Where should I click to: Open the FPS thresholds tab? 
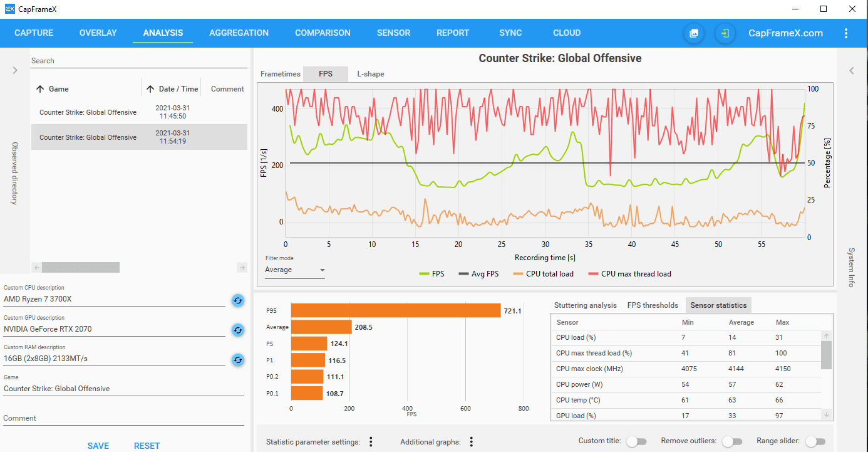click(653, 305)
